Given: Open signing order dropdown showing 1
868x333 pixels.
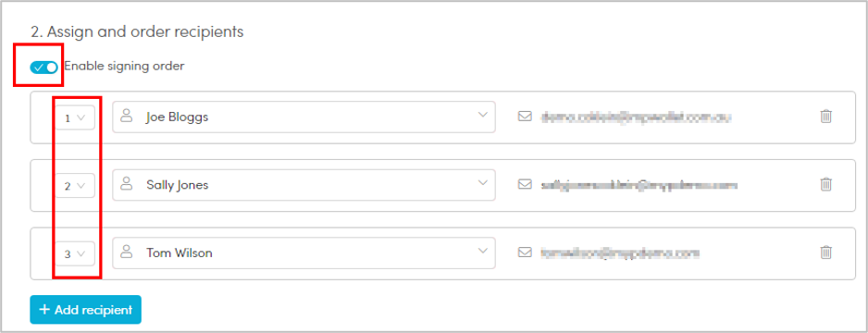Looking at the screenshot, I should [x=75, y=117].
